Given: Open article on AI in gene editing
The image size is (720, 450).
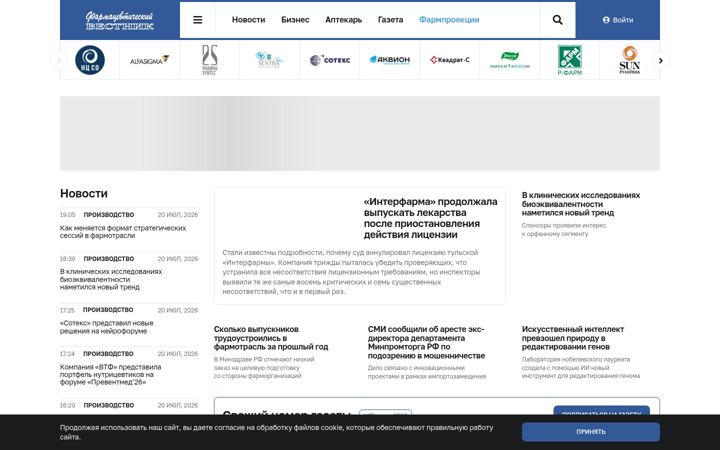Looking at the screenshot, I should (573, 338).
